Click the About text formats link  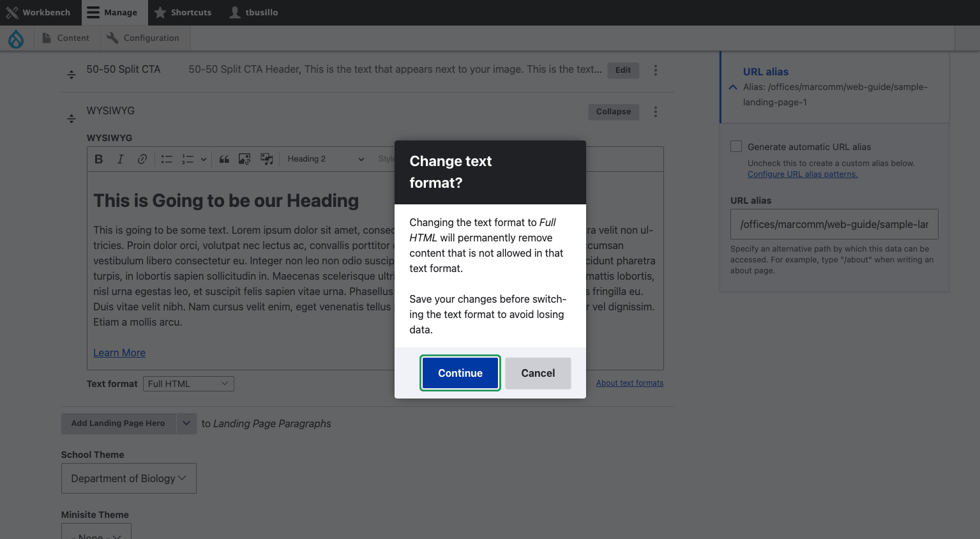tap(629, 383)
